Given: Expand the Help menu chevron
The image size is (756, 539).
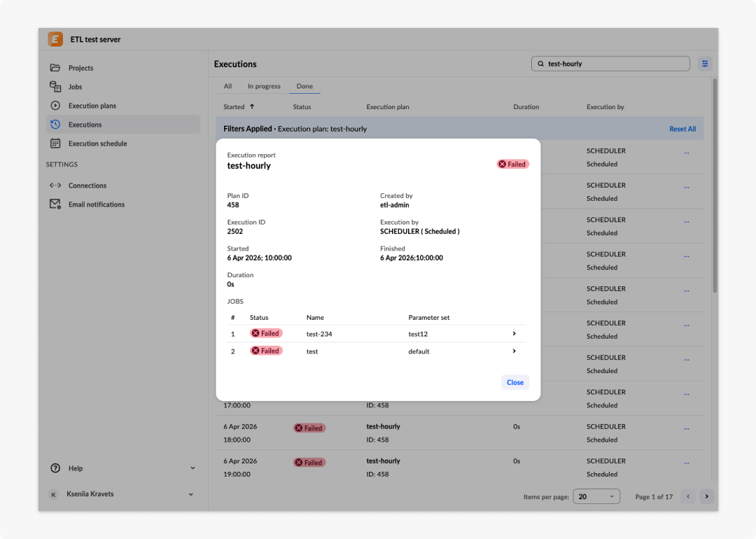Looking at the screenshot, I should click(x=192, y=468).
